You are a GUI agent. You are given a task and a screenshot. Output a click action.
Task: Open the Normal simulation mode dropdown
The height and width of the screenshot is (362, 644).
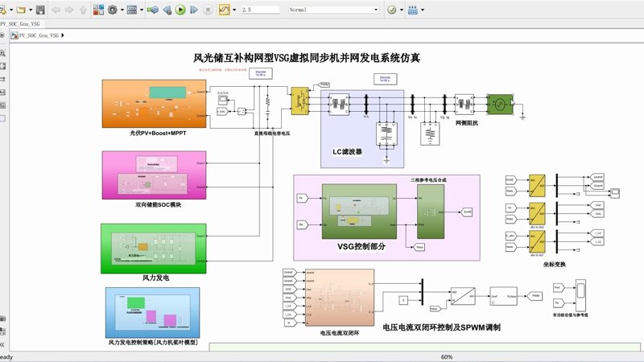point(333,10)
